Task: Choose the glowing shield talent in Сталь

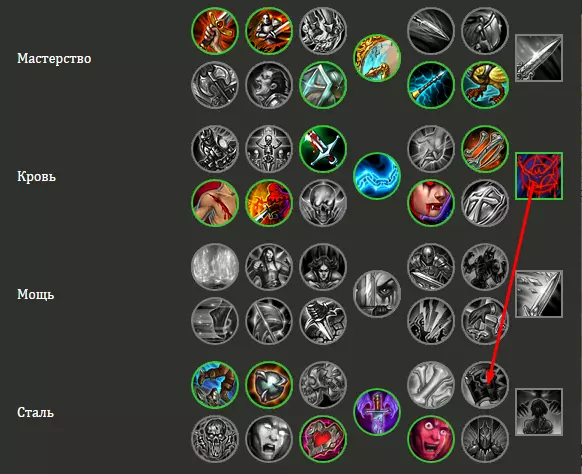Action: click(269, 385)
